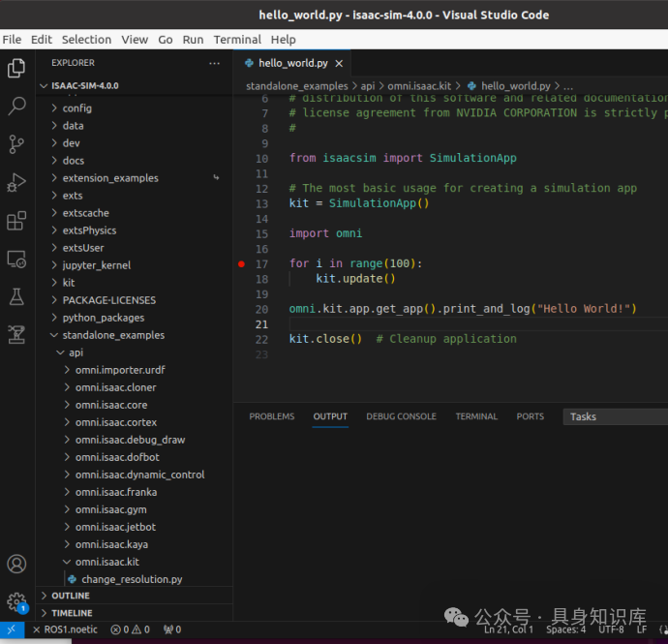Expand the OUTLINE section
The height and width of the screenshot is (644, 668).
(x=70, y=596)
